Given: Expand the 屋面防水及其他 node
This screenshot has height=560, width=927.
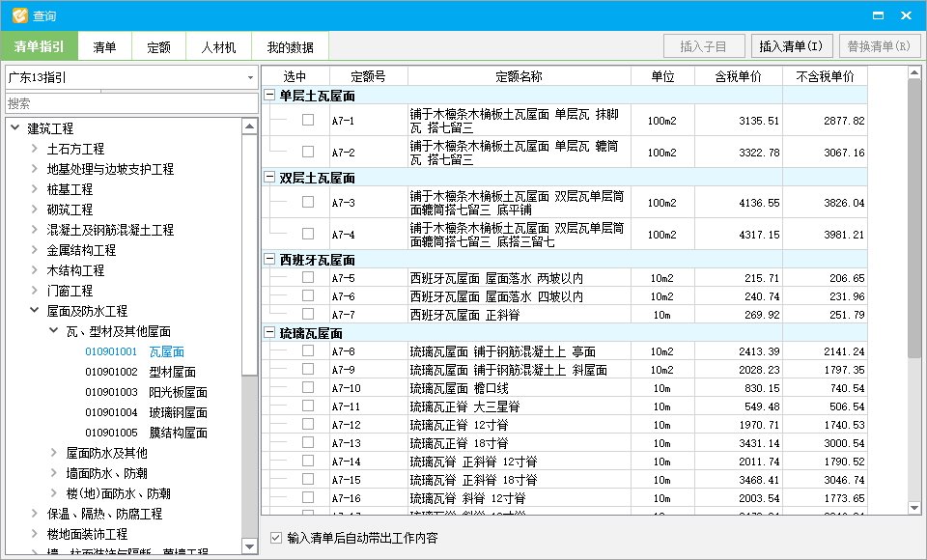Looking at the screenshot, I should (54, 453).
